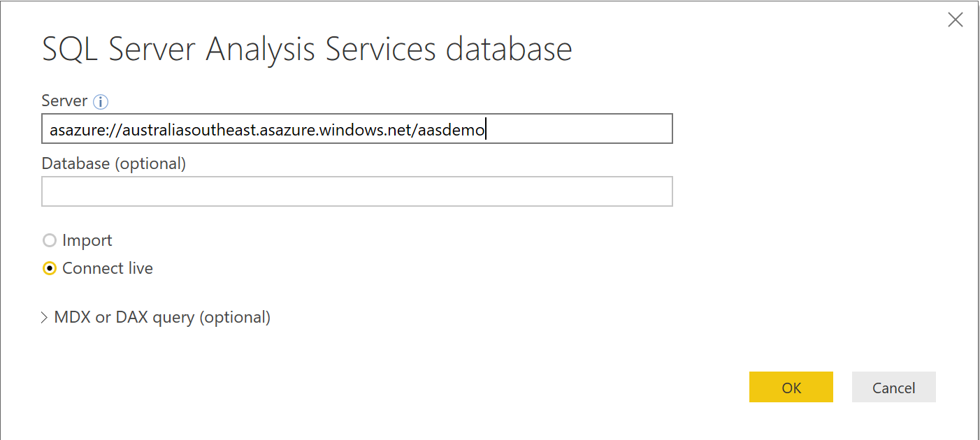Click the "MDX or DAX query (optional)" label
The width and height of the screenshot is (980, 440).
click(162, 318)
